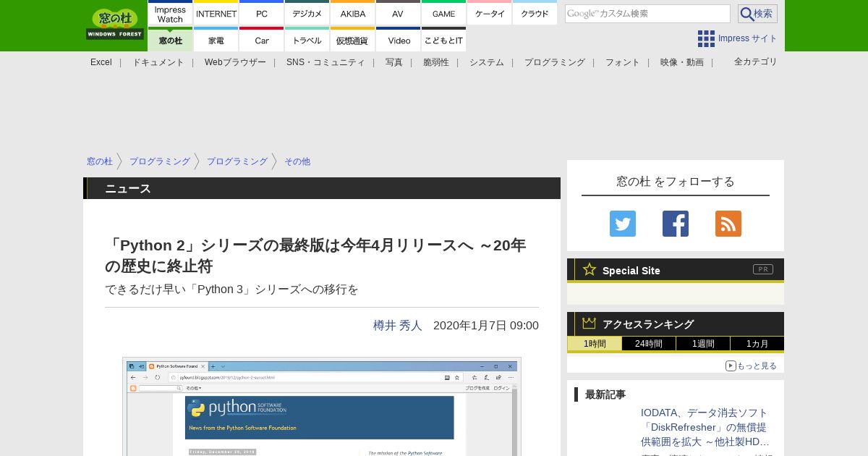Open the トラベル Watch tab

pos(307,40)
